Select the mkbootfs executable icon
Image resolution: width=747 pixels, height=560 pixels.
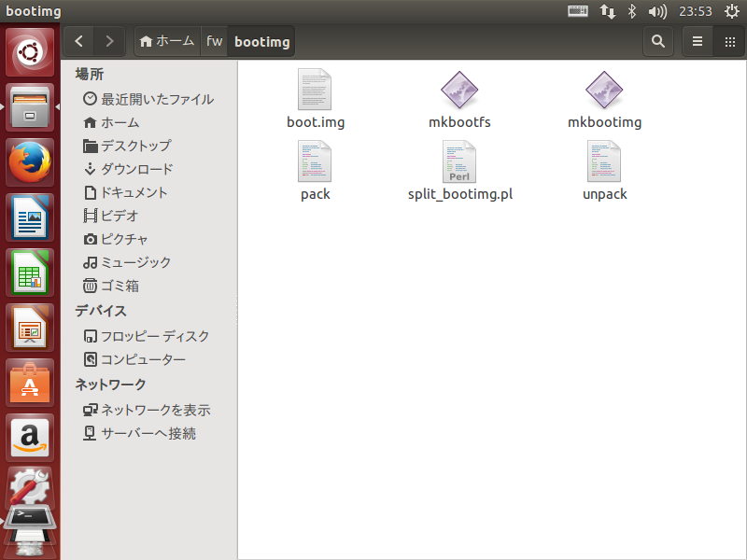[459, 90]
